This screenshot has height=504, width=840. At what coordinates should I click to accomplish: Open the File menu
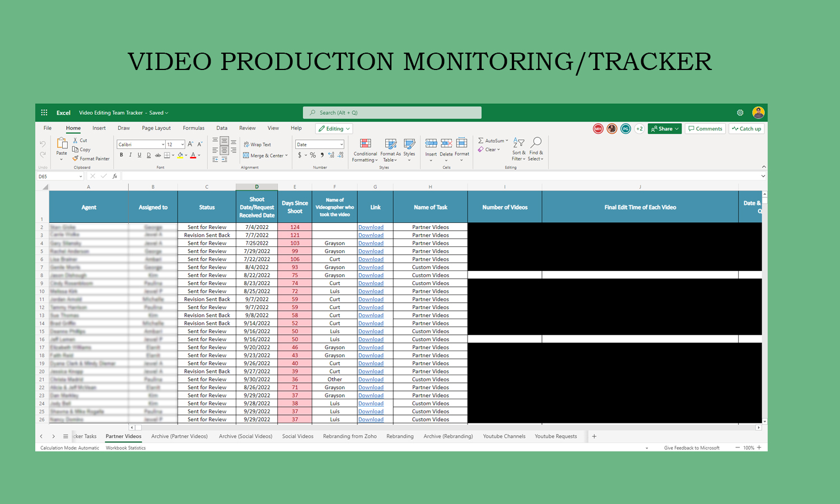tap(48, 128)
